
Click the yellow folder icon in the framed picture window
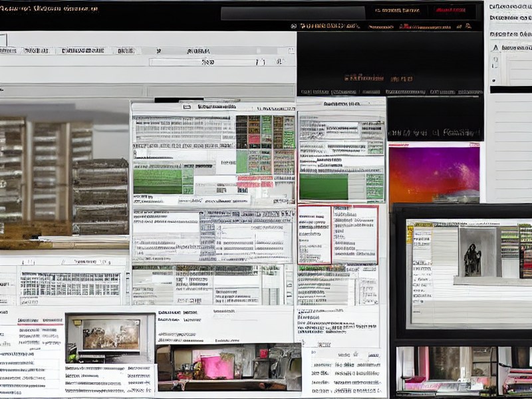76,323
